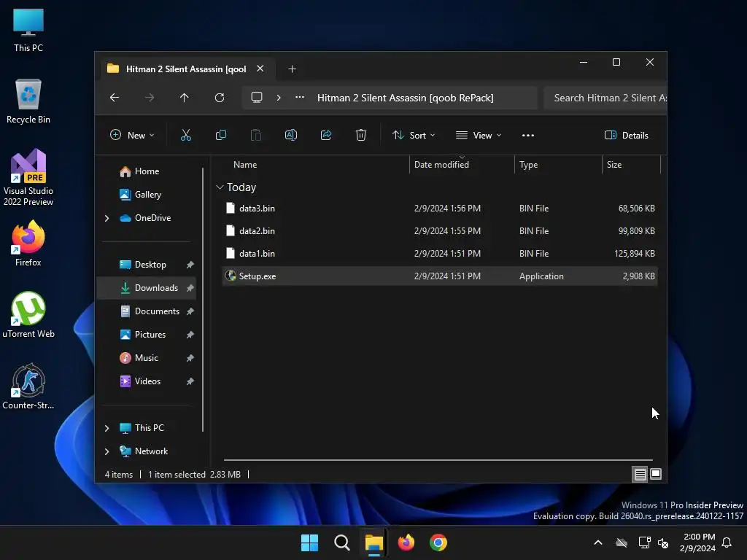This screenshot has height=560, width=747.
Task: Open Music quick access folder
Action: (x=147, y=357)
